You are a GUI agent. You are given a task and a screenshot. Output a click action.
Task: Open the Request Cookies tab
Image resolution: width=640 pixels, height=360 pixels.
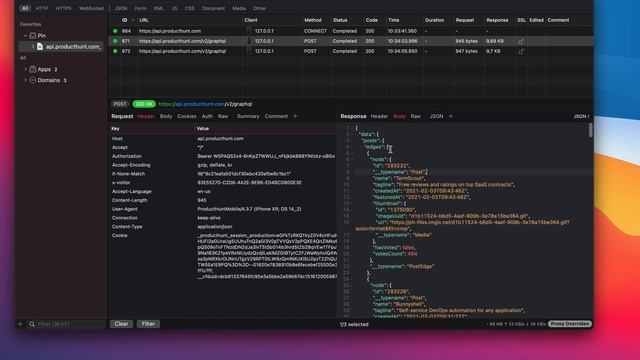(x=187, y=116)
